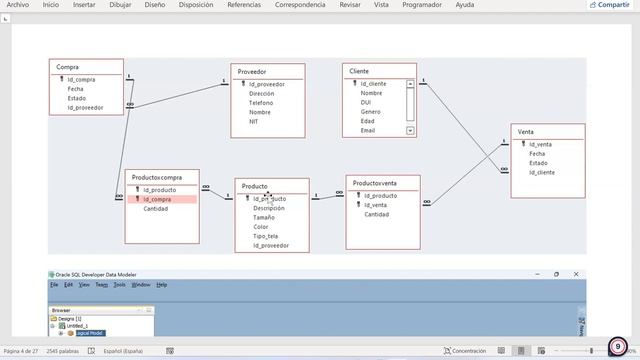This screenshot has width=640, height=360.
Task: Click the key icon of Id_venta in Productoxventa
Action: tap(358, 205)
